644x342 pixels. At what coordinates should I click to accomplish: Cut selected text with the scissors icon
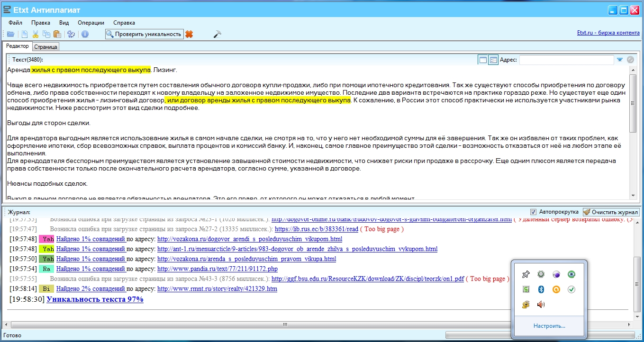[x=36, y=34]
